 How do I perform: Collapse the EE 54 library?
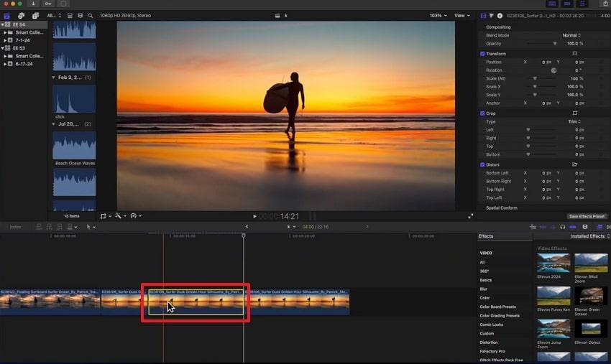2,24
